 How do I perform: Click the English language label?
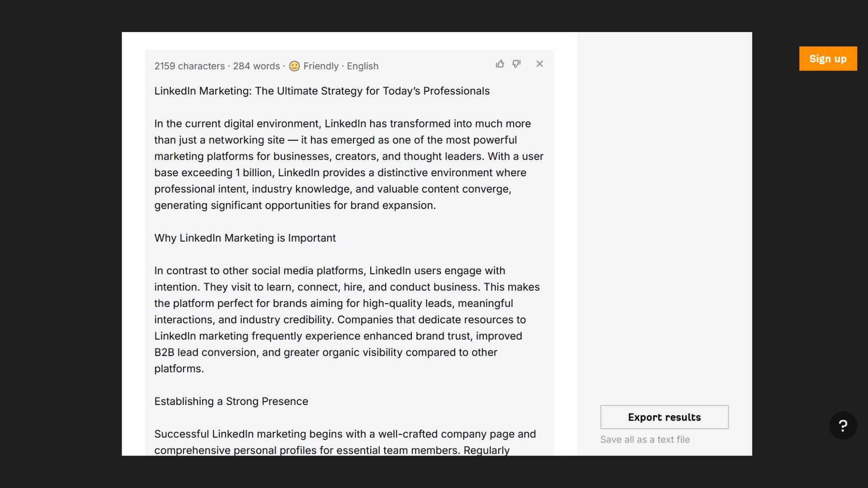(363, 66)
